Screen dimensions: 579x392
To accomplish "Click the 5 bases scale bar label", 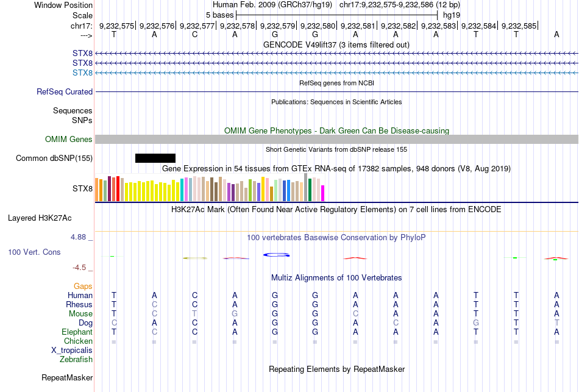I will point(219,15).
